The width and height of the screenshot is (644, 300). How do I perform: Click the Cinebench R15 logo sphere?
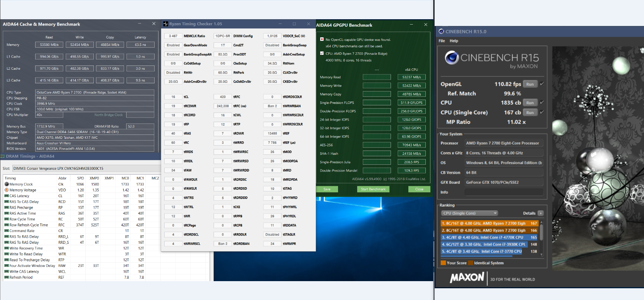(x=452, y=58)
